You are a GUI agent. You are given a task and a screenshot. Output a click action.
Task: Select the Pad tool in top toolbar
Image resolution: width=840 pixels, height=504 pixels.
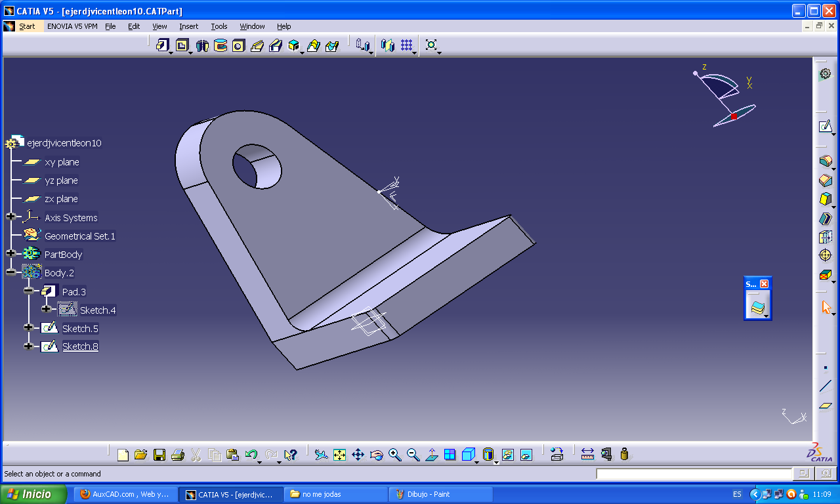pyautogui.click(x=161, y=45)
